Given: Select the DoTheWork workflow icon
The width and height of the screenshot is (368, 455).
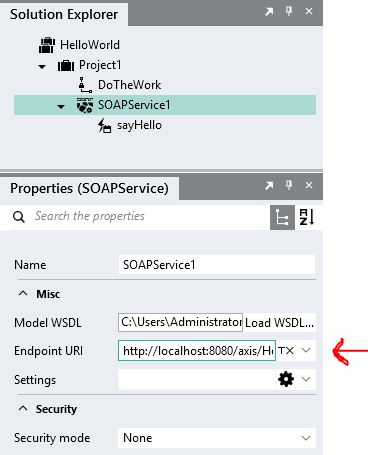Looking at the screenshot, I should [x=85, y=85].
